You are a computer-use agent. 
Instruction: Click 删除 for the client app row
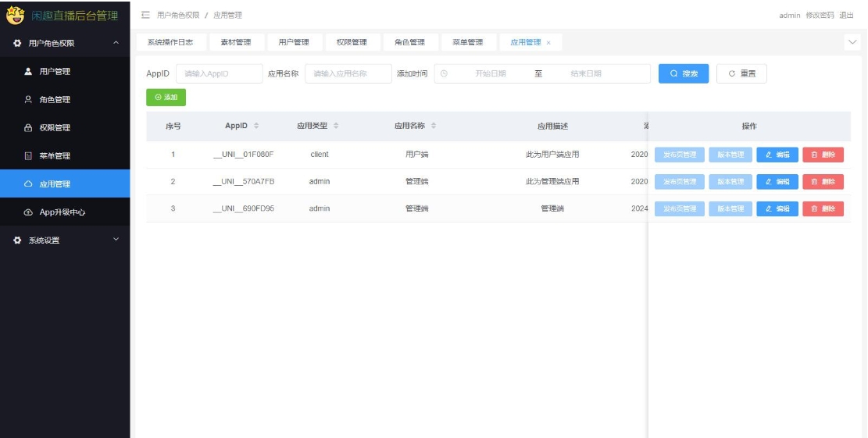point(823,155)
